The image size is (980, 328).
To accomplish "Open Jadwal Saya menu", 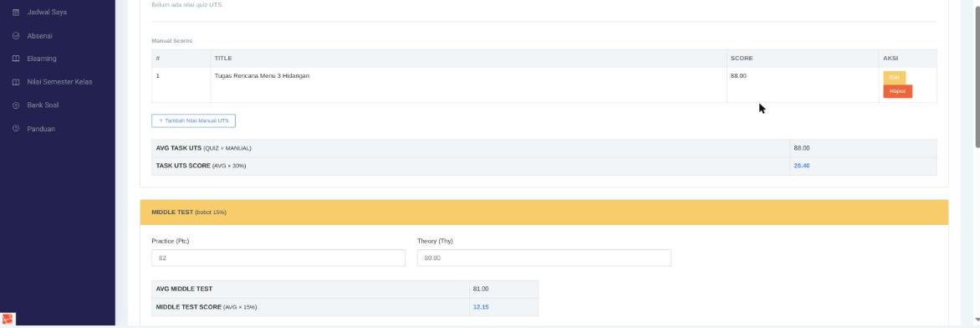I will pyautogui.click(x=47, y=12).
